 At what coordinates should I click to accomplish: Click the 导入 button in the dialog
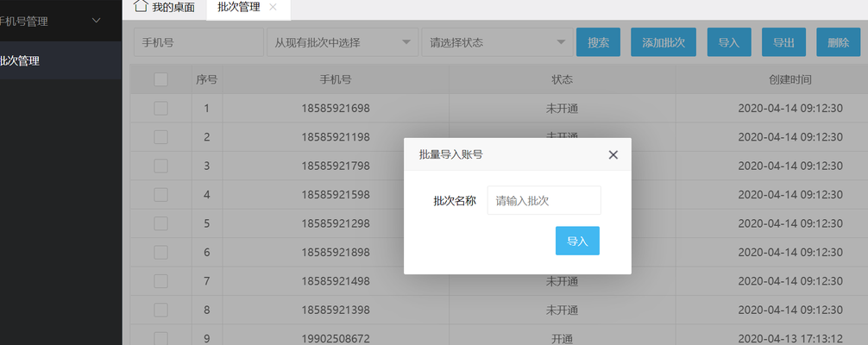(x=577, y=241)
